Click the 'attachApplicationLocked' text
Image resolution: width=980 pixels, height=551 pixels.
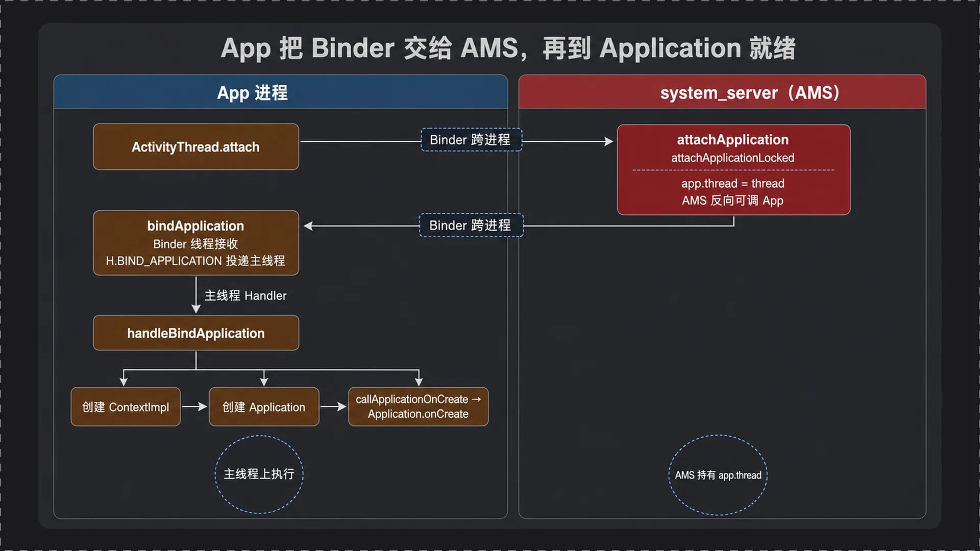pyautogui.click(x=733, y=158)
